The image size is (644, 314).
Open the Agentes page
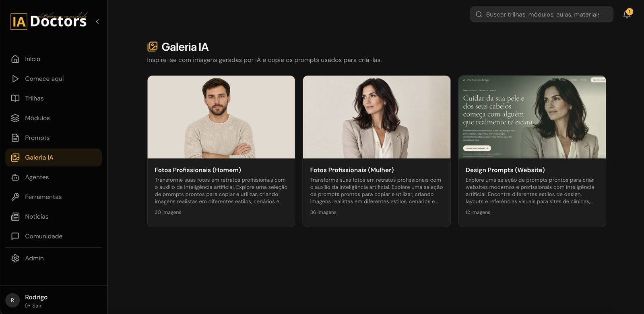(x=54, y=177)
